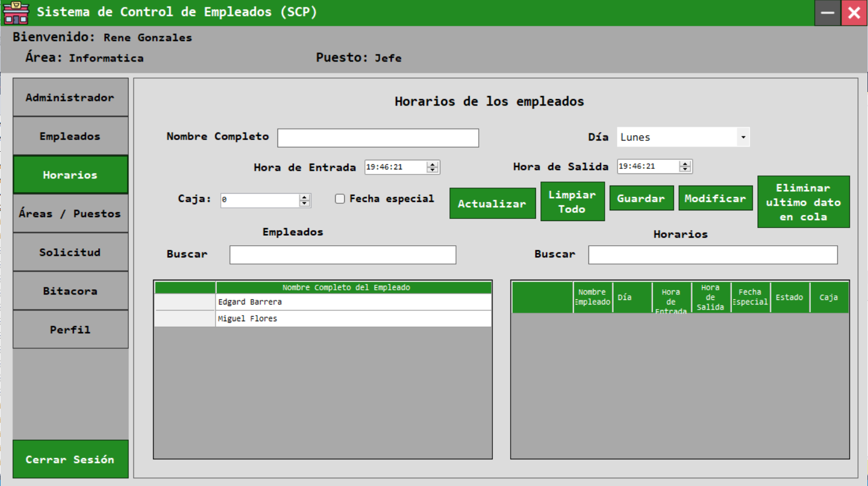Increase Hora de Salida with up arrow
Screen dimensions: 868x486
click(685, 163)
